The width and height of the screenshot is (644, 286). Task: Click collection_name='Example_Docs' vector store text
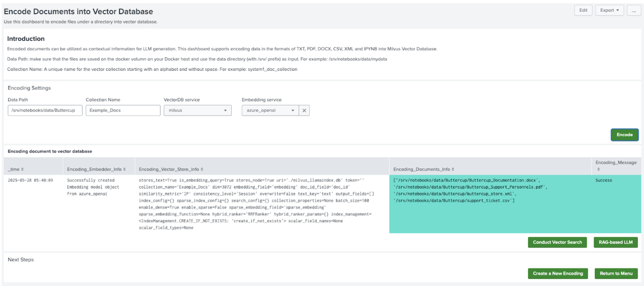point(174,187)
